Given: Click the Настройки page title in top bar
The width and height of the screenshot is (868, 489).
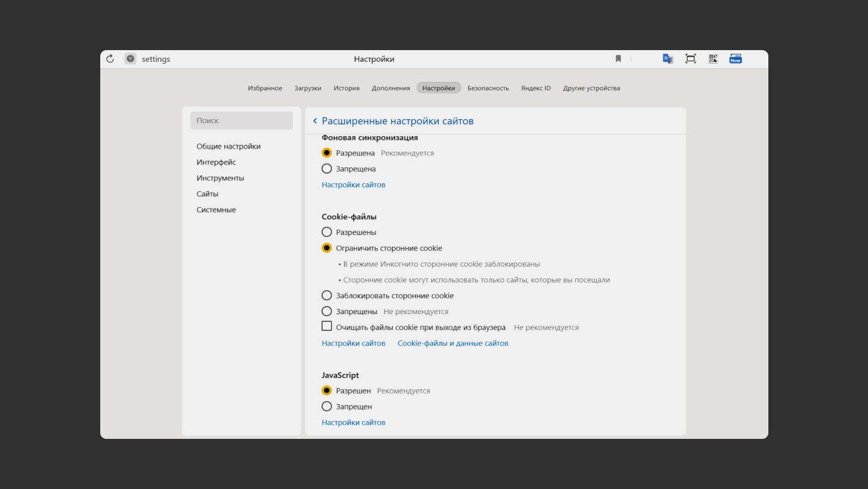Looking at the screenshot, I should (x=374, y=59).
